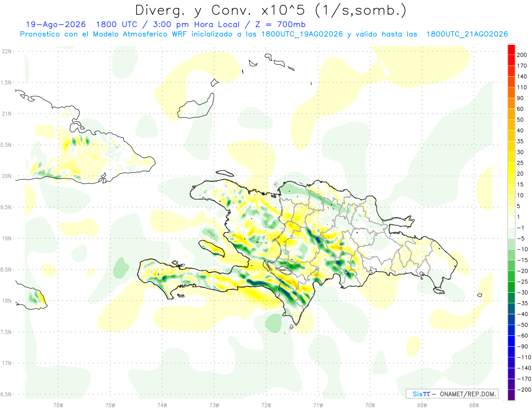
Task: Click the '1800UTC_21AGO2026' valid time text
Action: (x=467, y=34)
